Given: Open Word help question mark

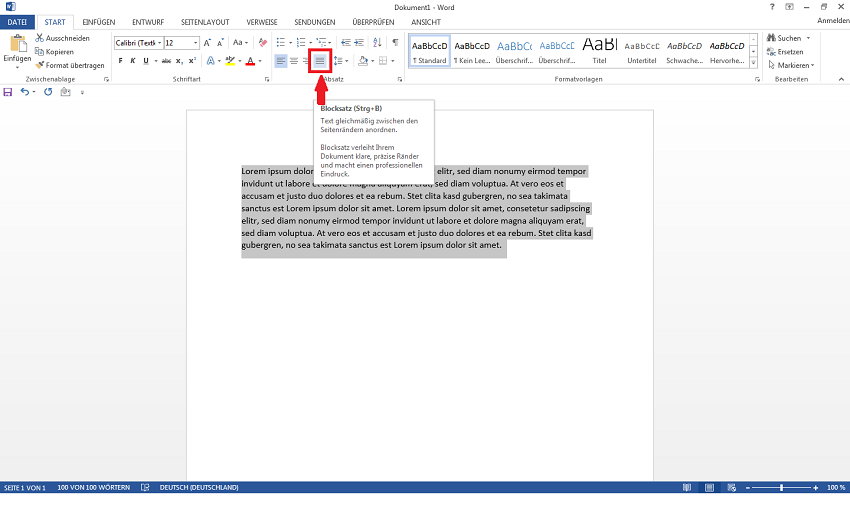Looking at the screenshot, I should coord(772,7).
